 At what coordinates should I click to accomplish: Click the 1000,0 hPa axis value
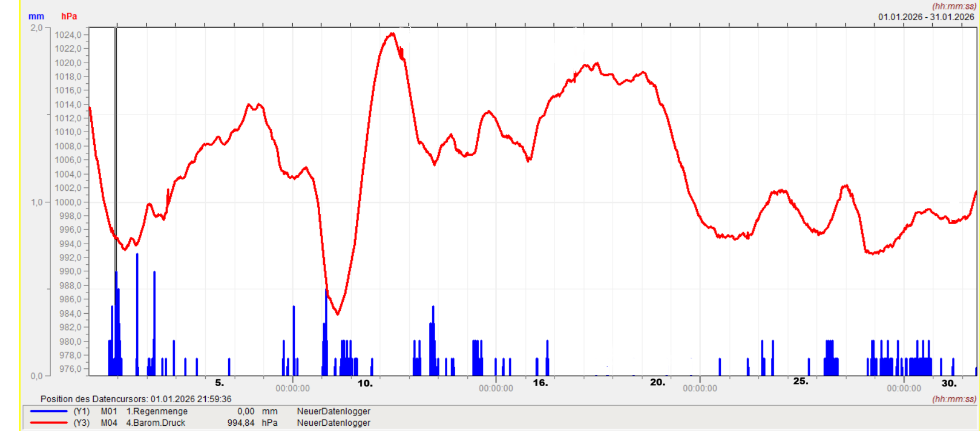(68, 202)
